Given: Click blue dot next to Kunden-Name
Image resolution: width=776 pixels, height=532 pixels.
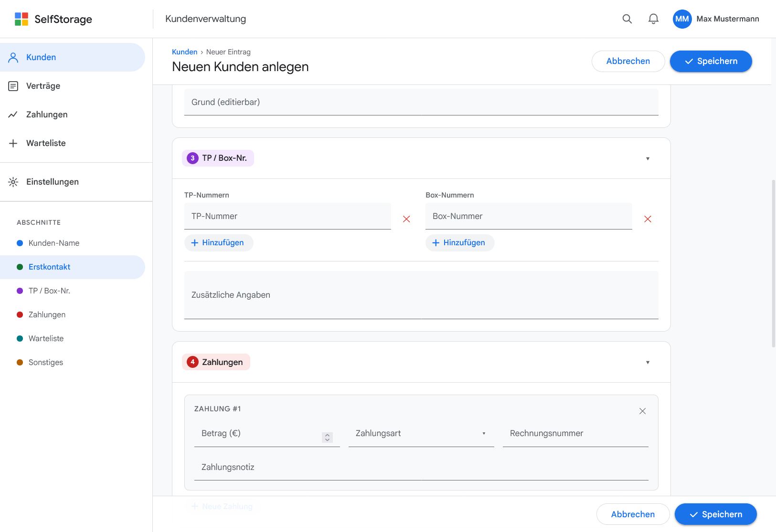Looking at the screenshot, I should point(20,243).
